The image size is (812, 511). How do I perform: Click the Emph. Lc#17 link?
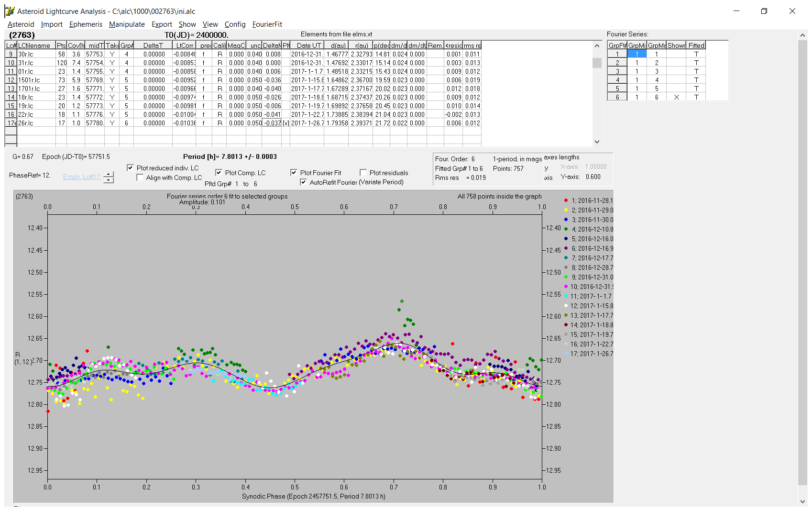81,177
